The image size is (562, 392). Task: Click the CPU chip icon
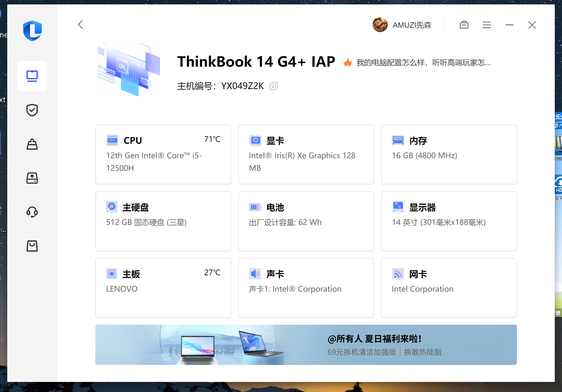click(112, 140)
